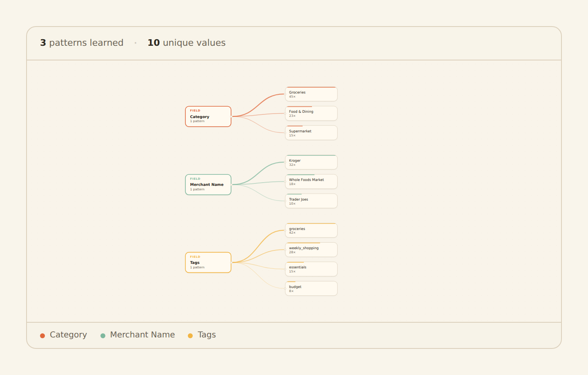
Task: Click the 8× count on budget
Action: coord(292,291)
